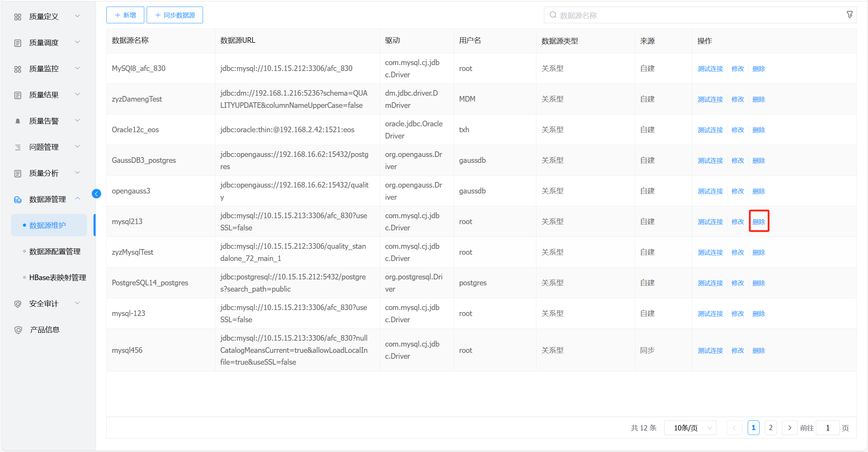Click the 问题管理 list icon
The image size is (868, 452).
pyautogui.click(x=18, y=147)
